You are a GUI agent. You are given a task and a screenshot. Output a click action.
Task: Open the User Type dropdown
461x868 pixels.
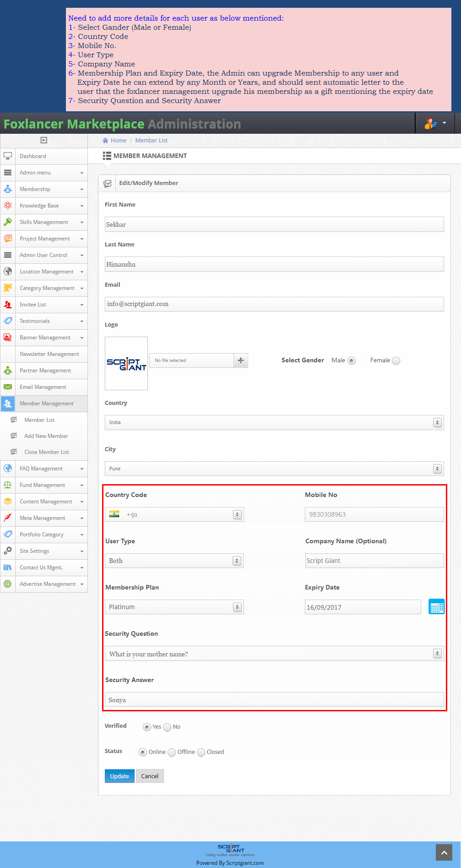pyautogui.click(x=174, y=561)
